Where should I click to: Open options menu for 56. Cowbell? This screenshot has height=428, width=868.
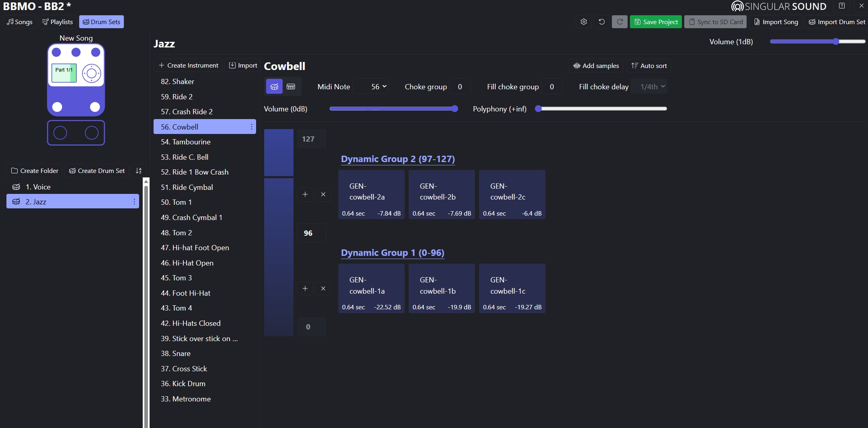[x=252, y=127]
